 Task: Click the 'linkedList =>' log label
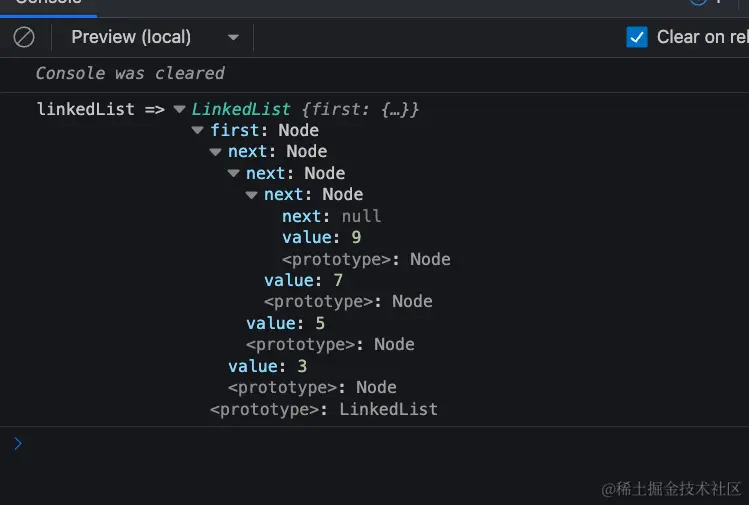point(101,109)
